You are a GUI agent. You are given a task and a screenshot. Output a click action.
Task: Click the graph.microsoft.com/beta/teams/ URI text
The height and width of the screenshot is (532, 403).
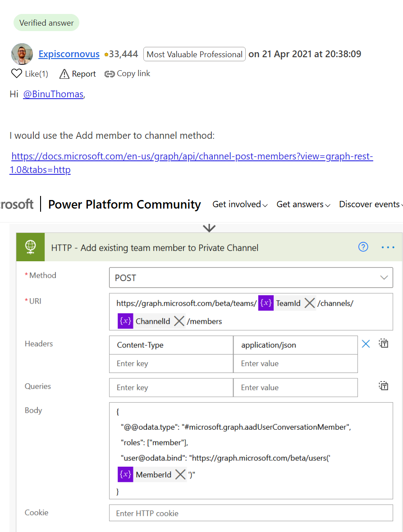[187, 303]
